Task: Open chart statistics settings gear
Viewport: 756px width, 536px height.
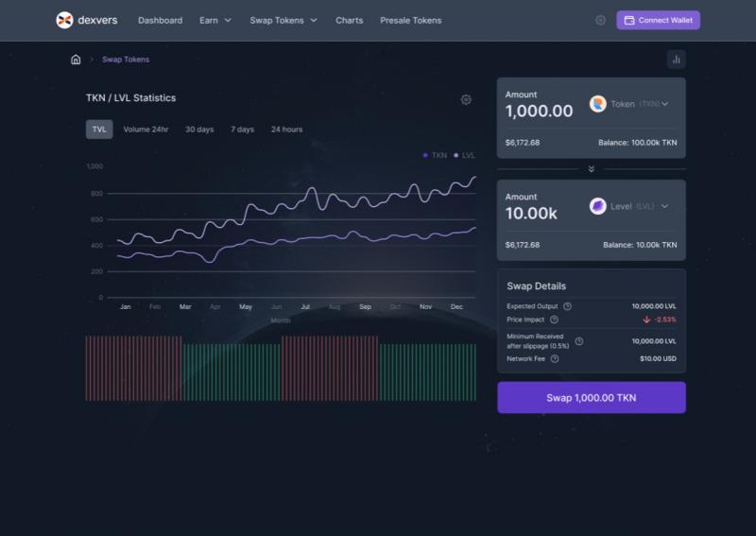Action: (466, 99)
